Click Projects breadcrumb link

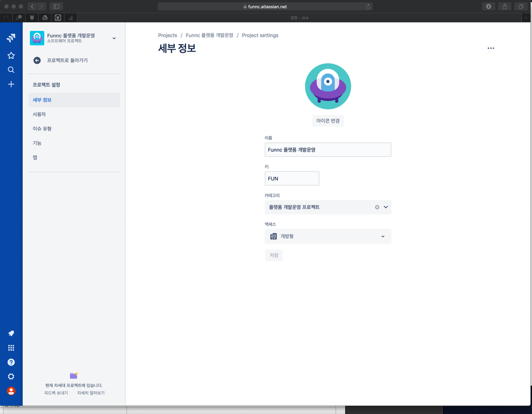tap(168, 35)
